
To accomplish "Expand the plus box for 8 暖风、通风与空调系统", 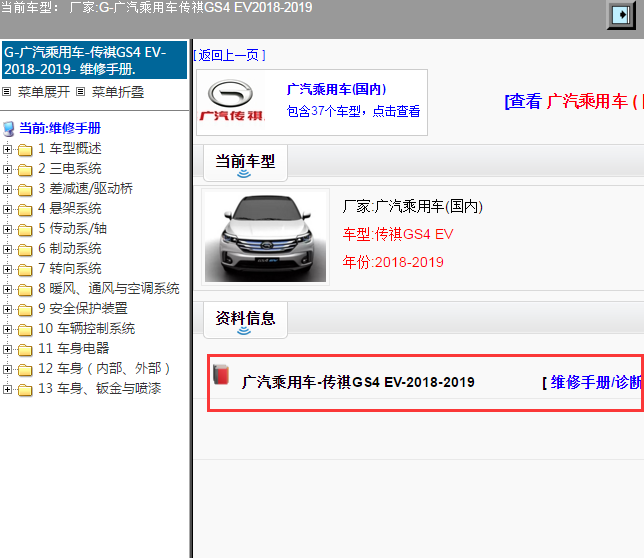I will [x=7, y=289].
